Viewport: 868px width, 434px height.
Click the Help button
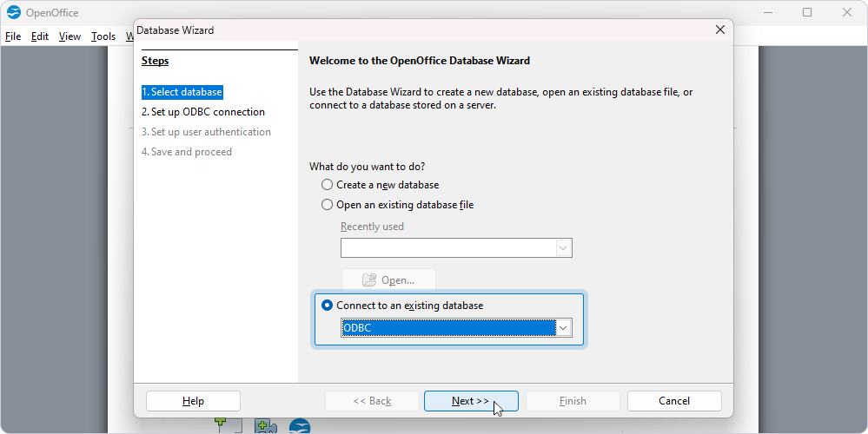coord(193,401)
